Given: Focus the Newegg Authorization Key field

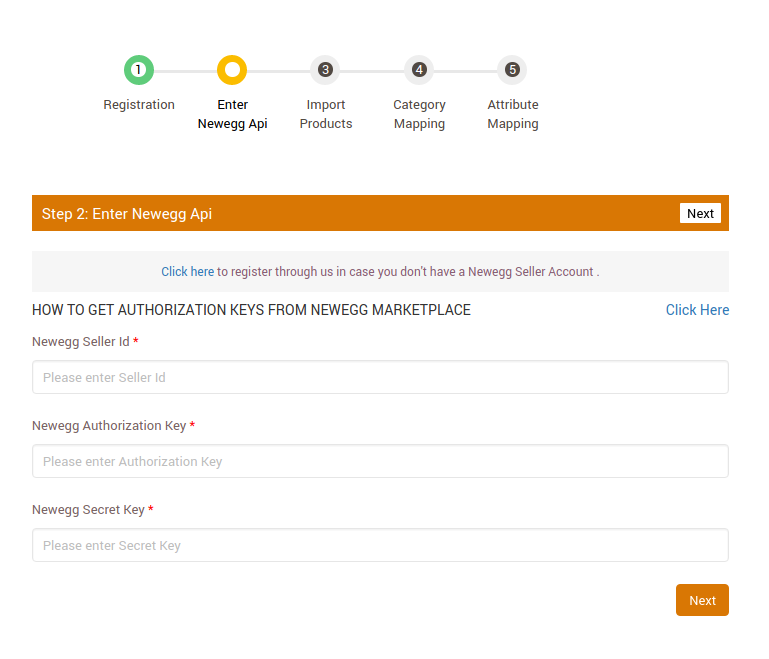Looking at the screenshot, I should pos(380,461).
